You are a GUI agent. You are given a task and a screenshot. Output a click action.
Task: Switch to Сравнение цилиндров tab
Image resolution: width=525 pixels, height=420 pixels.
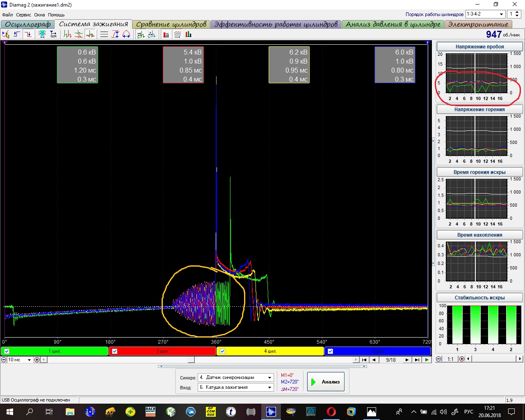[x=171, y=25]
